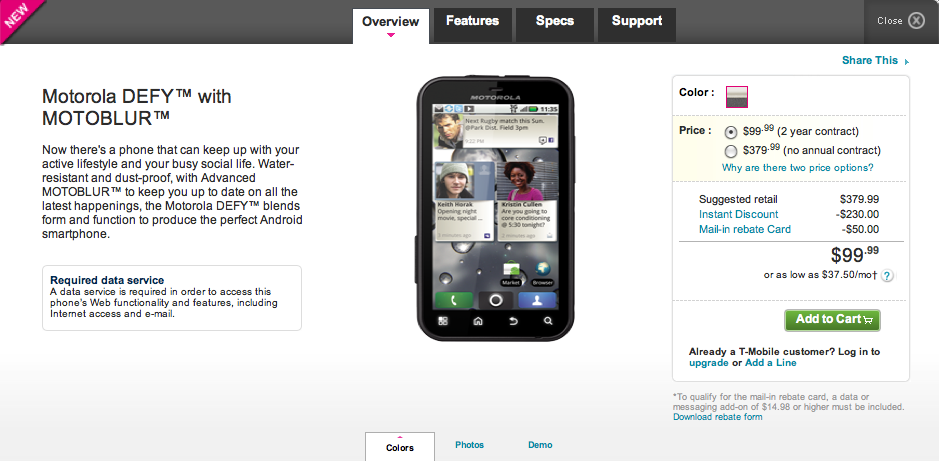939x461 pixels.
Task: Click the phone's search magnifier key
Action: pos(548,321)
